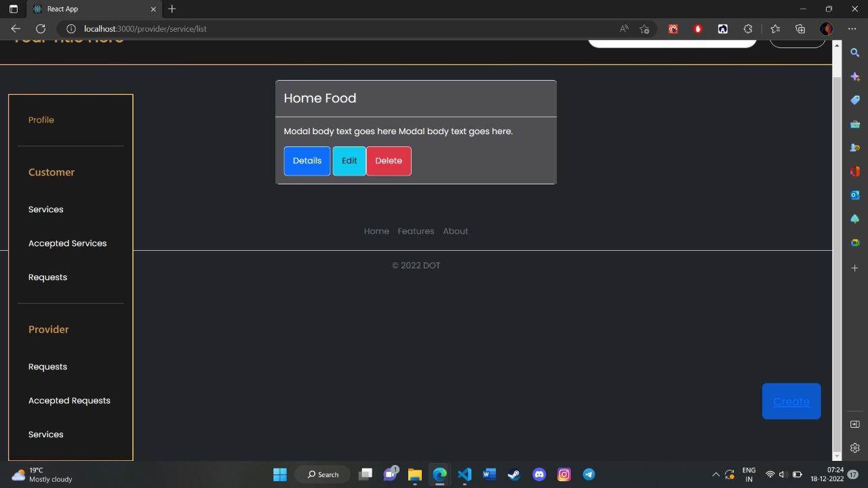This screenshot has width=868, height=488.
Task: Select the React App tab
Action: point(94,9)
